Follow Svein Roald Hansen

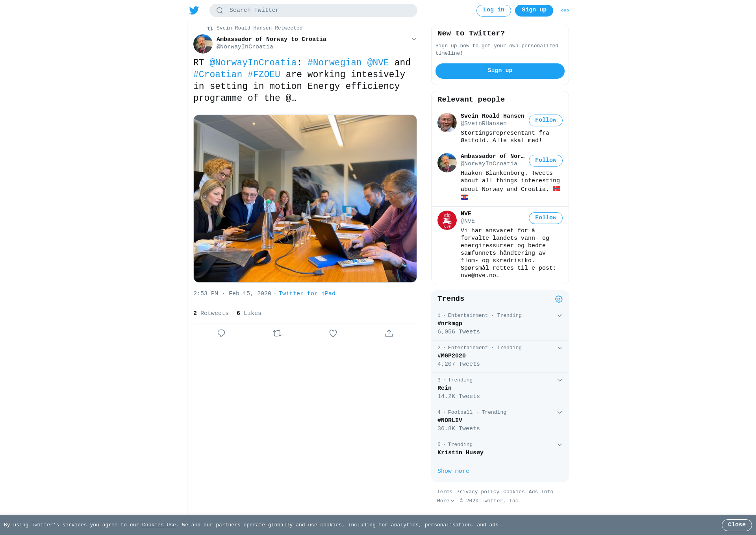pos(546,120)
